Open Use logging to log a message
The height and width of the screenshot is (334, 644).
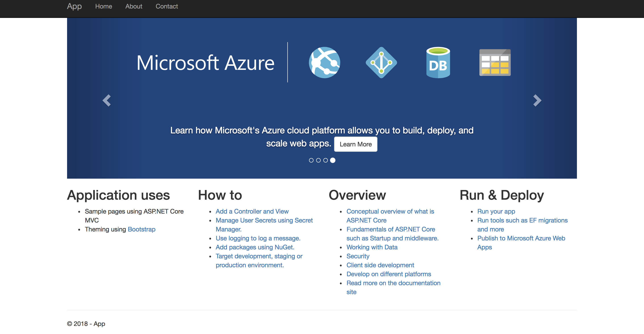click(258, 238)
